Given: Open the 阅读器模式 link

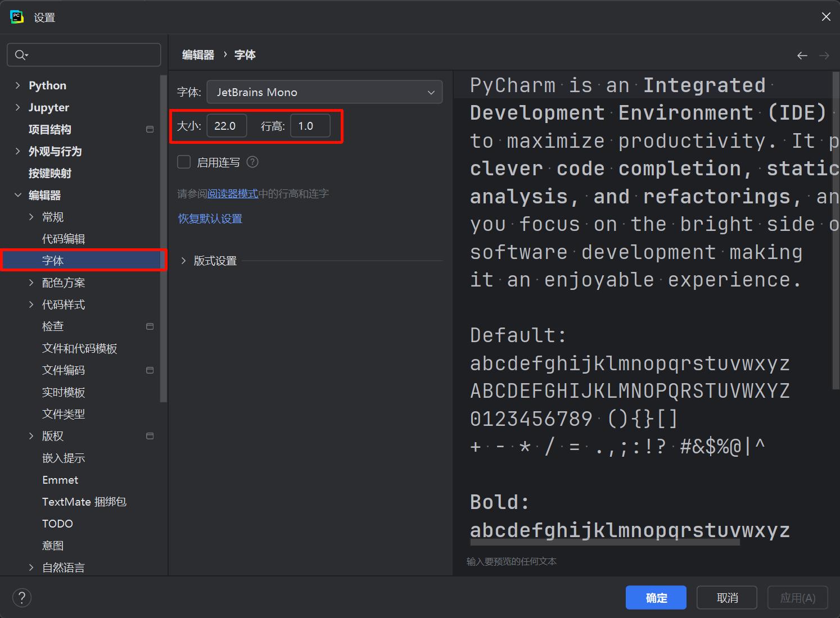Looking at the screenshot, I should (x=233, y=194).
